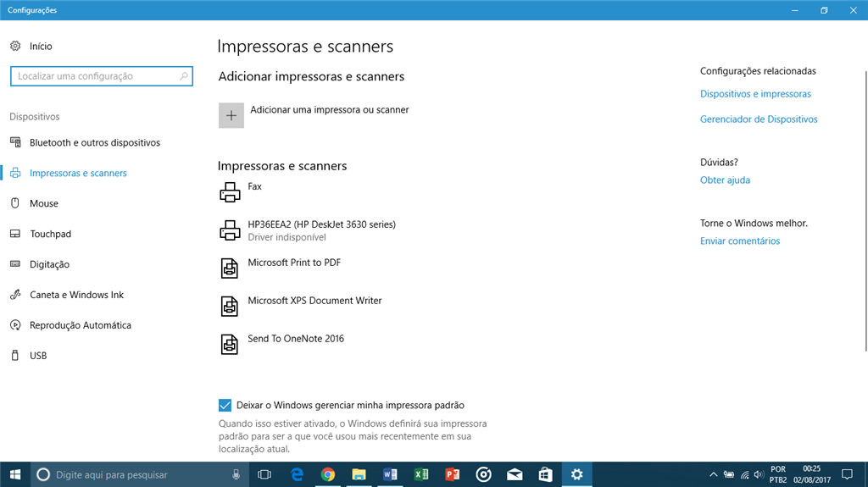Screen dimensions: 868x487
Task: Open the Mouse settings section
Action: coord(44,203)
